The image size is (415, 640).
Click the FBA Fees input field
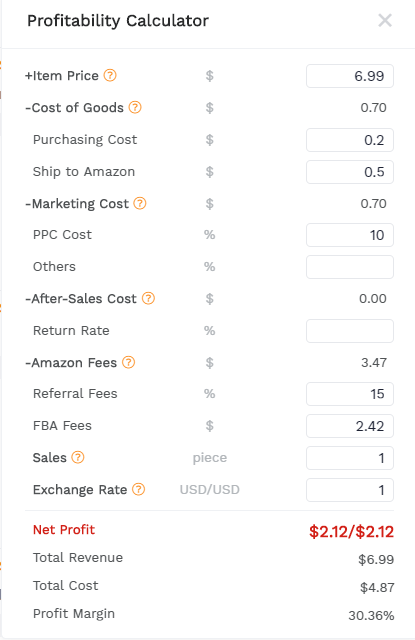(x=350, y=426)
